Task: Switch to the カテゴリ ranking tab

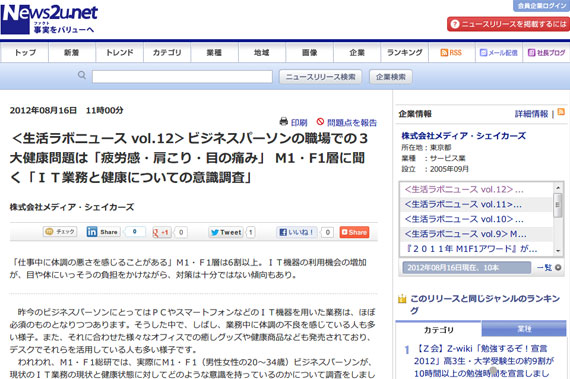Action: coord(439,330)
